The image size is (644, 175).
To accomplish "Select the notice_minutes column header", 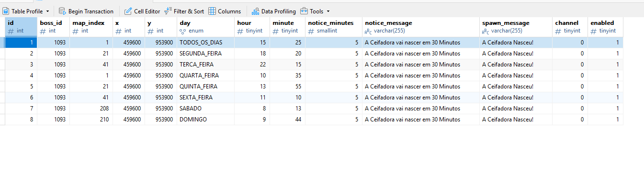I will click(x=334, y=27).
